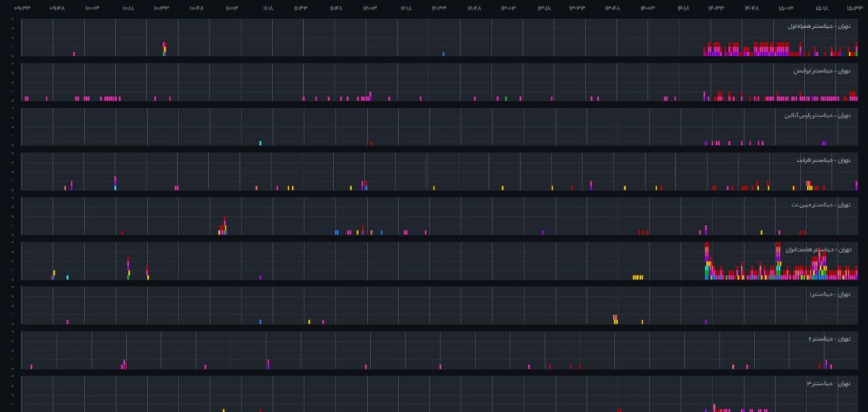Click the ۱۰:۴۸ time axis label
This screenshot has width=868, height=412.
(x=196, y=9)
